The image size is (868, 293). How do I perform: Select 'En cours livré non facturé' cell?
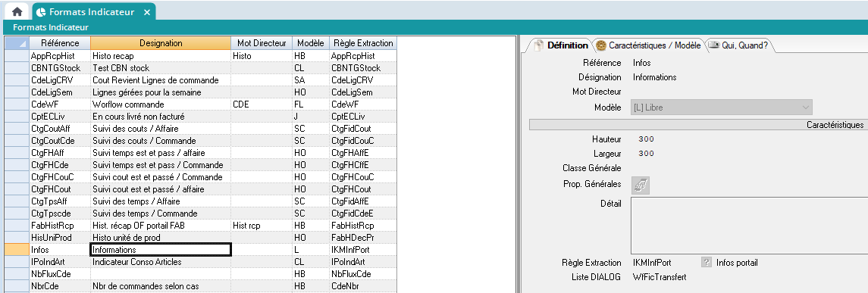161,117
